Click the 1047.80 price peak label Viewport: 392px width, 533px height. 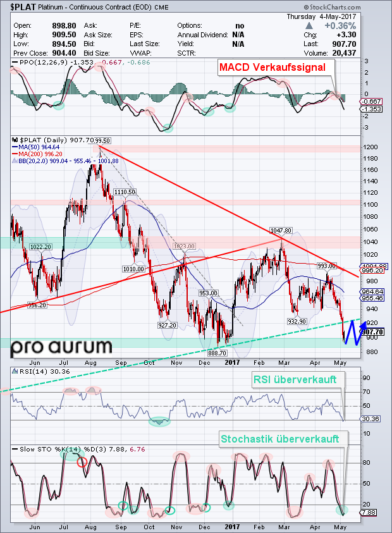click(281, 231)
